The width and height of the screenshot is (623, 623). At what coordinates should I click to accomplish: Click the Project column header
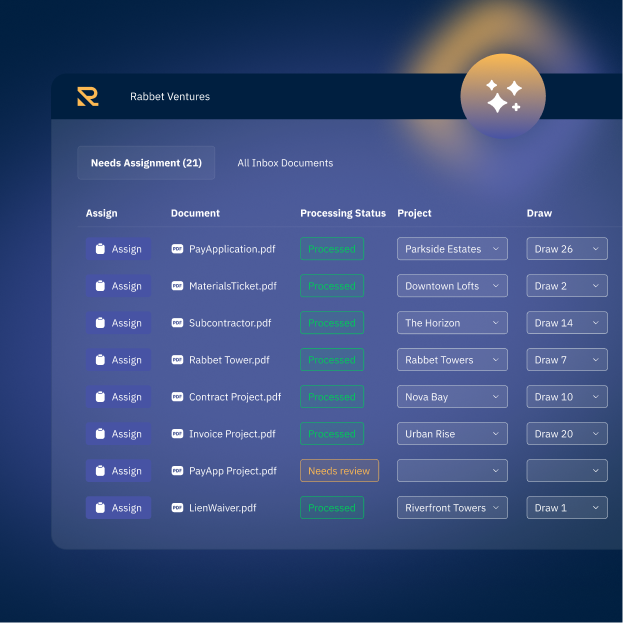click(414, 213)
